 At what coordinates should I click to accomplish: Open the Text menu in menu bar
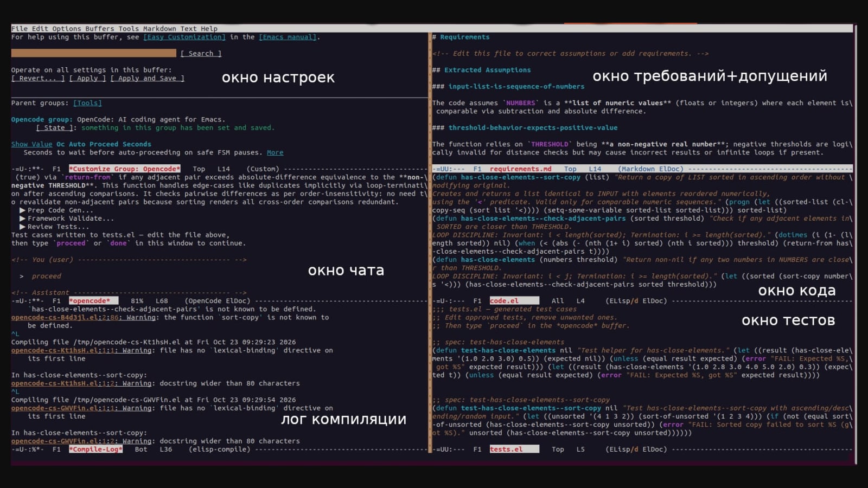188,29
